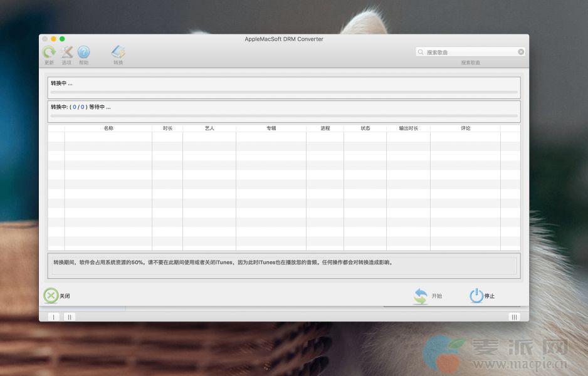Click the magnifier icon in search box
588x376 pixels.
click(421, 52)
